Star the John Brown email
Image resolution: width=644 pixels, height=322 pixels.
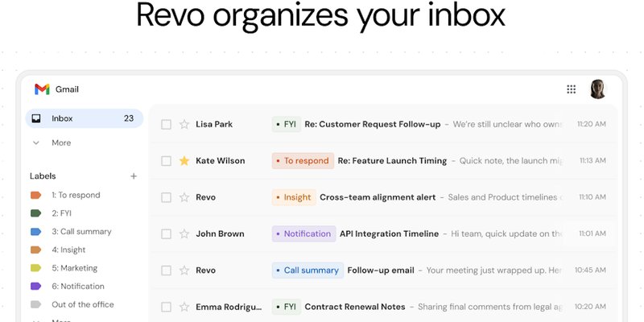coord(184,234)
